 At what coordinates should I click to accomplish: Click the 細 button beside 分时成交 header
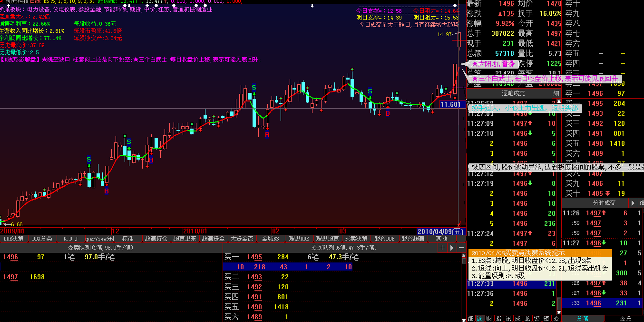click(642, 203)
